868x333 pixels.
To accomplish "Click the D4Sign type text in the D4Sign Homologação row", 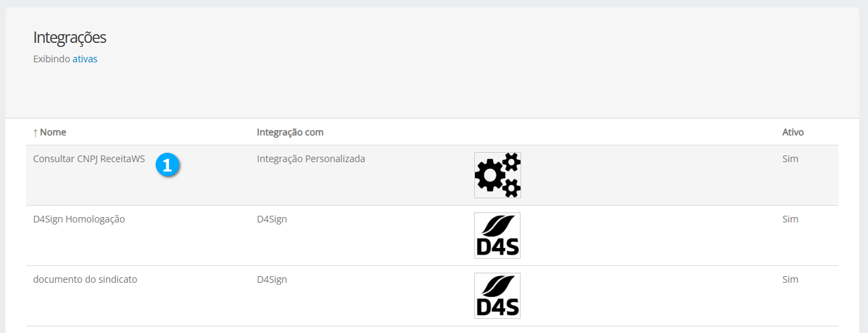I will coord(272,219).
